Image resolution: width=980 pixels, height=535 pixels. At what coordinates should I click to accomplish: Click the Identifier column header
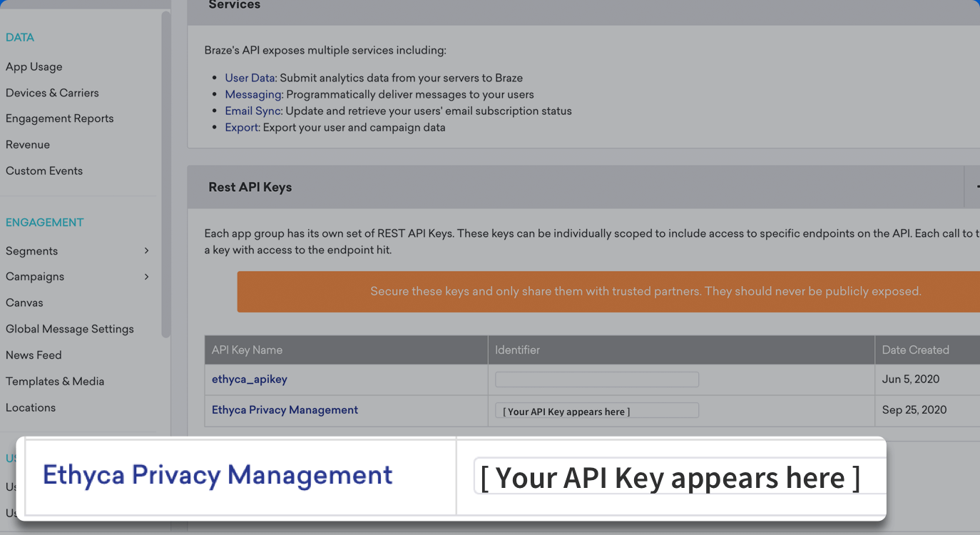[681, 350]
